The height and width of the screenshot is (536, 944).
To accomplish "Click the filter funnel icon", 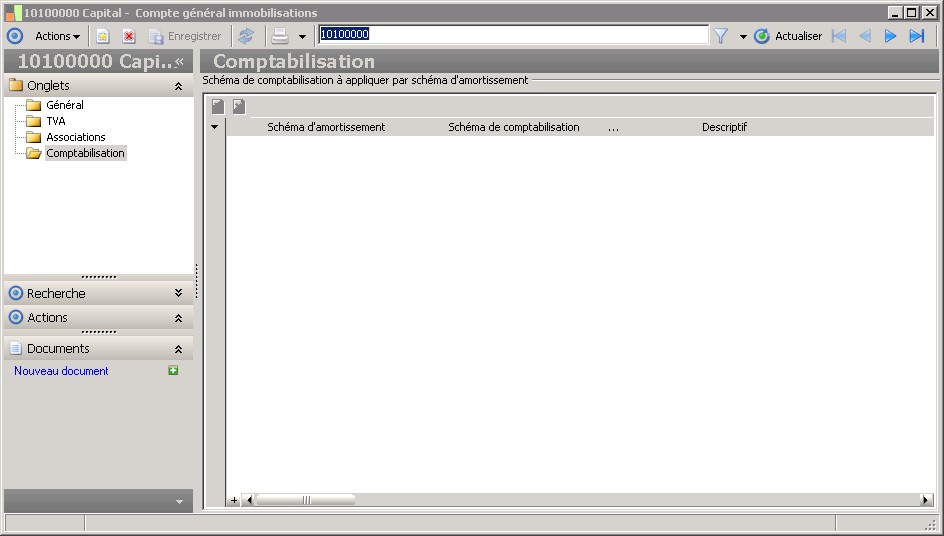I will tap(721, 36).
